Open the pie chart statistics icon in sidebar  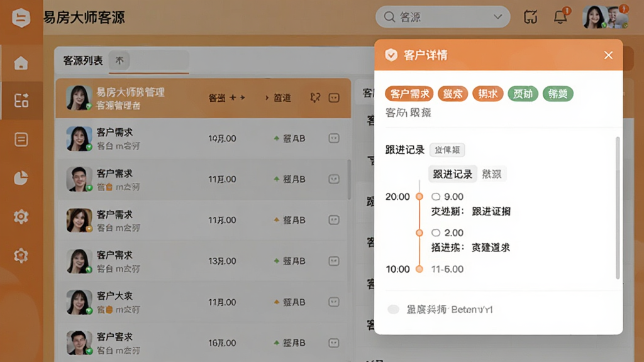click(21, 178)
